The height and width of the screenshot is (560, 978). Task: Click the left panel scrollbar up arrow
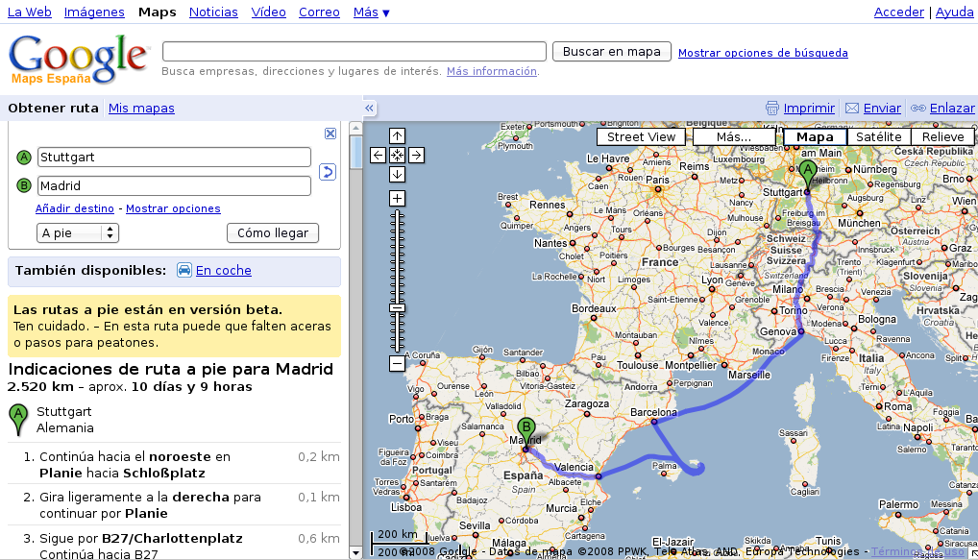coord(355,128)
